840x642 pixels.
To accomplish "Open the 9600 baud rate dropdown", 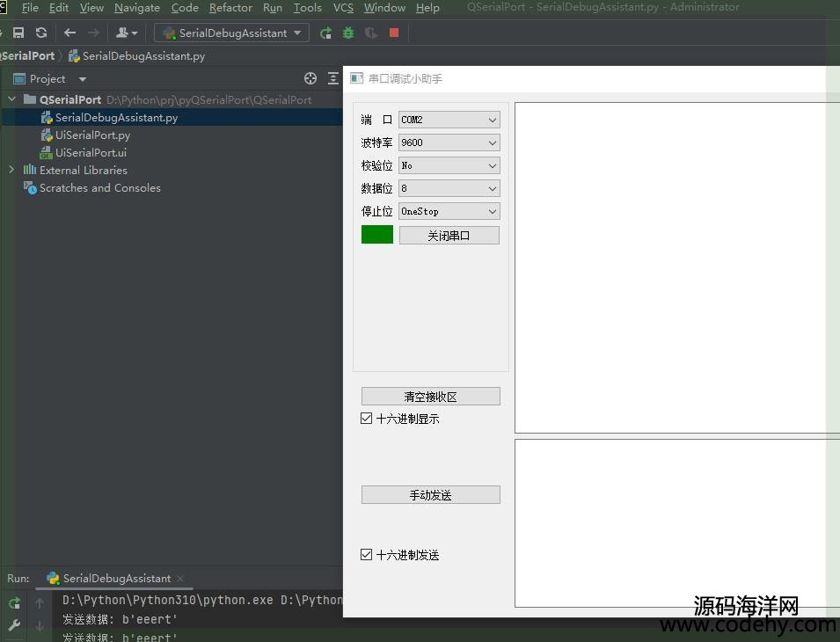I will (x=449, y=142).
